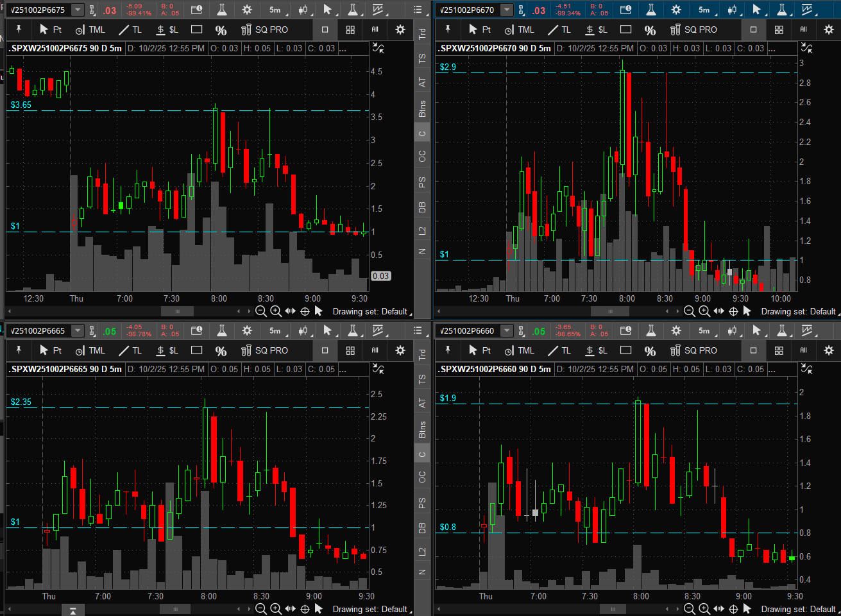Select the % retracement tool in P6660 panel
Viewport: 841px width, 616px height.
650,350
